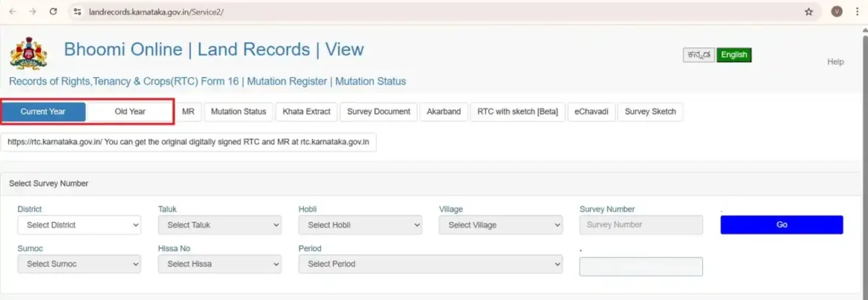868x300 pixels.
Task: Expand the Select Period dropdown
Action: [x=430, y=264]
